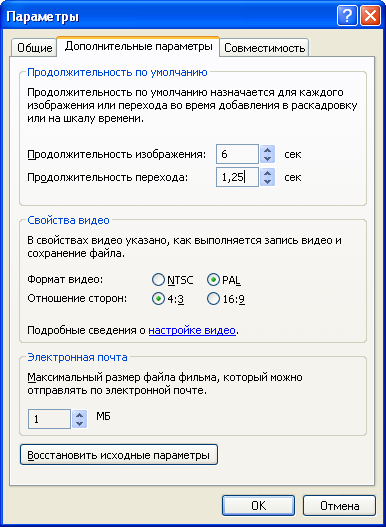Viewport: 386px width, 527px height.
Task: Confirm settings with the OK button
Action: [x=258, y=505]
